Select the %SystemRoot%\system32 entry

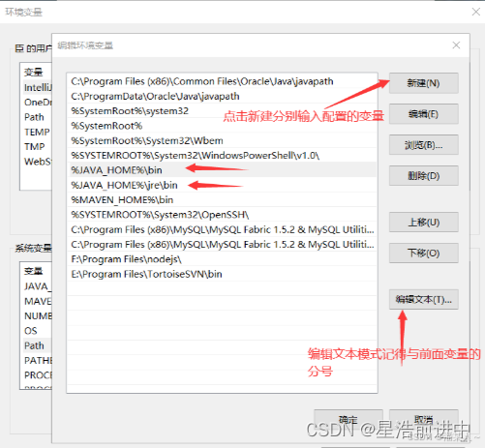coord(222,111)
